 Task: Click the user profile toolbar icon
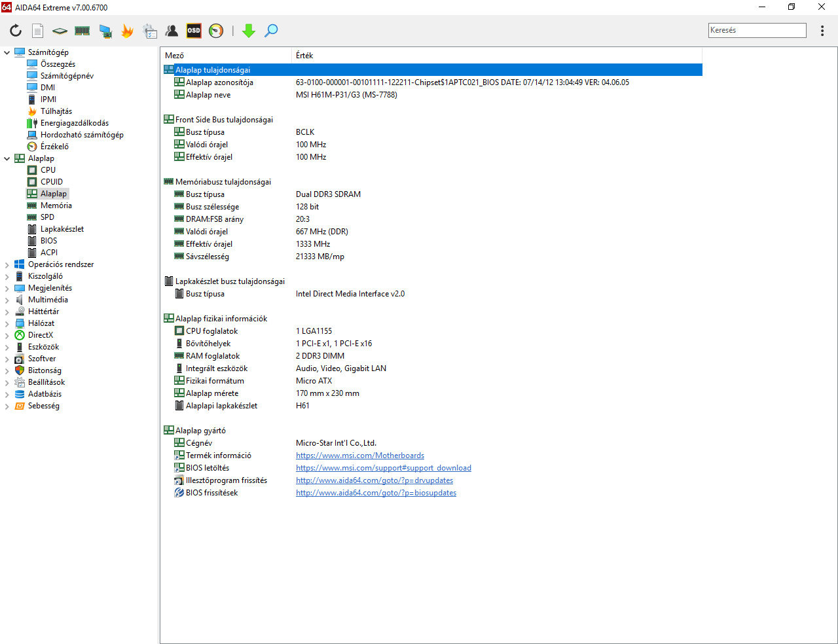pyautogui.click(x=172, y=30)
